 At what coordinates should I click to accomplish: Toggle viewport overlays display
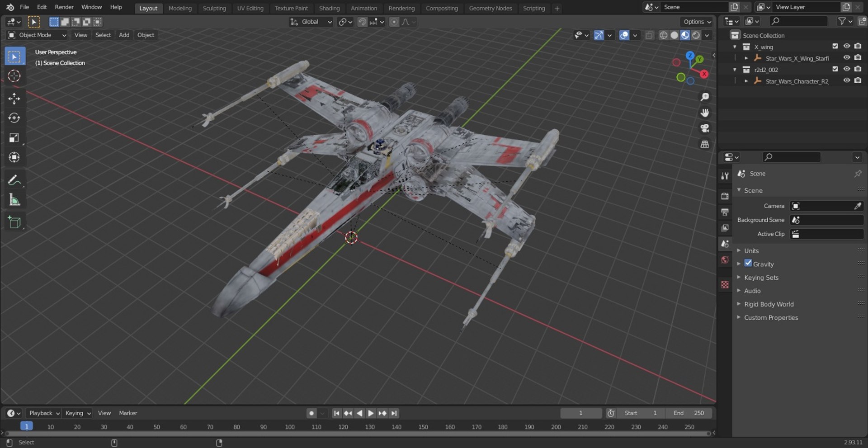pos(624,35)
